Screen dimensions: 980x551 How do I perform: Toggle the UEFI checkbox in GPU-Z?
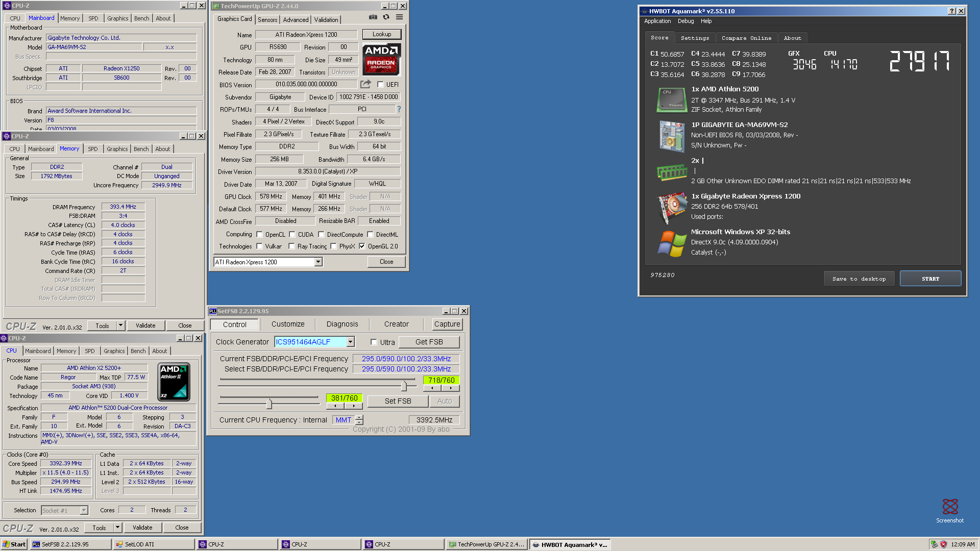pyautogui.click(x=380, y=85)
